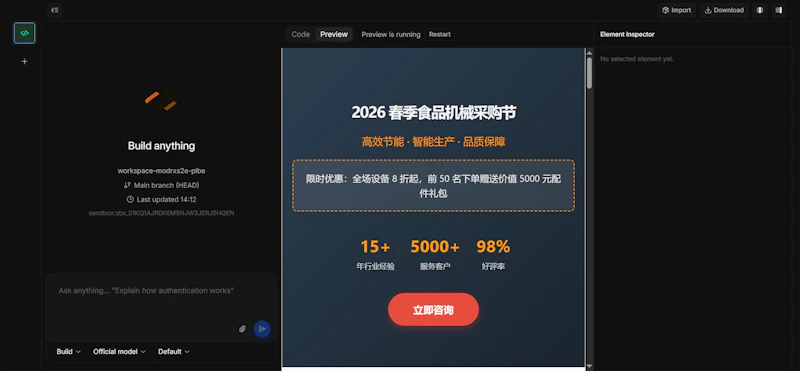The height and width of the screenshot is (371, 800).
Task: Click the preview scrollbar down arrow
Action: pyautogui.click(x=589, y=366)
